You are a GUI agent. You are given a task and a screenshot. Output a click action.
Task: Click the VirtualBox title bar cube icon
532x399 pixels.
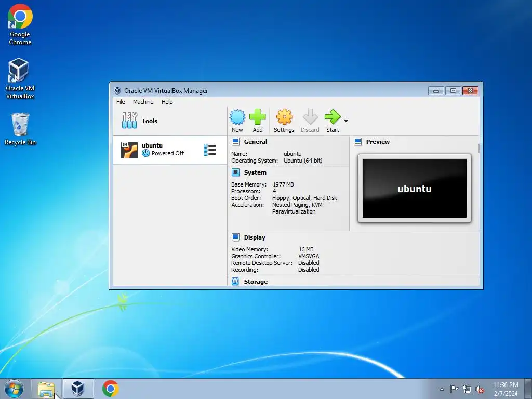click(117, 90)
